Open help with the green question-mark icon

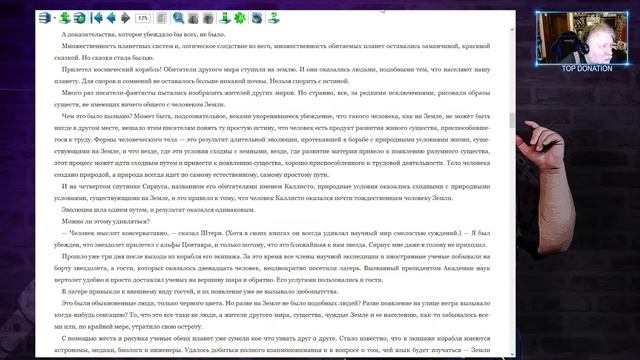pos(273,18)
